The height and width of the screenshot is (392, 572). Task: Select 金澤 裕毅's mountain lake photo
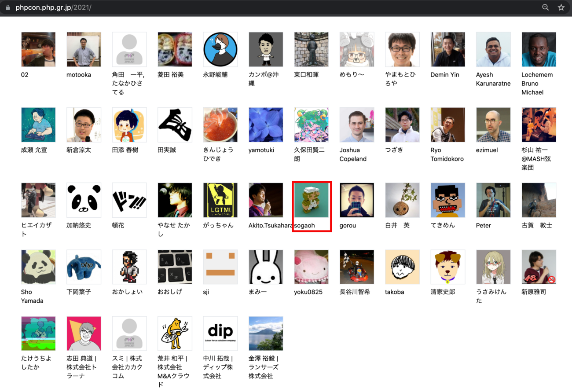coord(266,333)
